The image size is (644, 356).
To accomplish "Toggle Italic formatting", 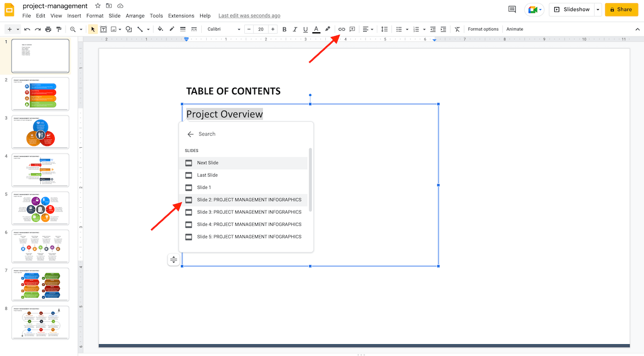I will coord(295,29).
